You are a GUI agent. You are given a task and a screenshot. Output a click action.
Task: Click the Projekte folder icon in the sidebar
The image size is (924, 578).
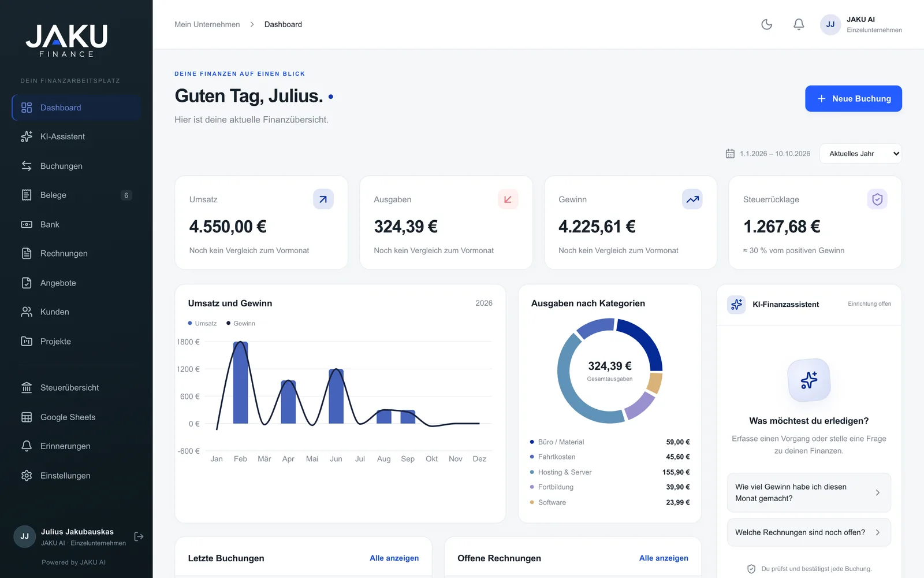27,341
